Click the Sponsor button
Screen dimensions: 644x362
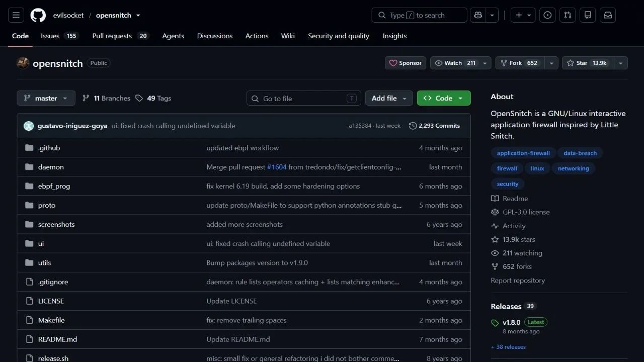coord(406,63)
